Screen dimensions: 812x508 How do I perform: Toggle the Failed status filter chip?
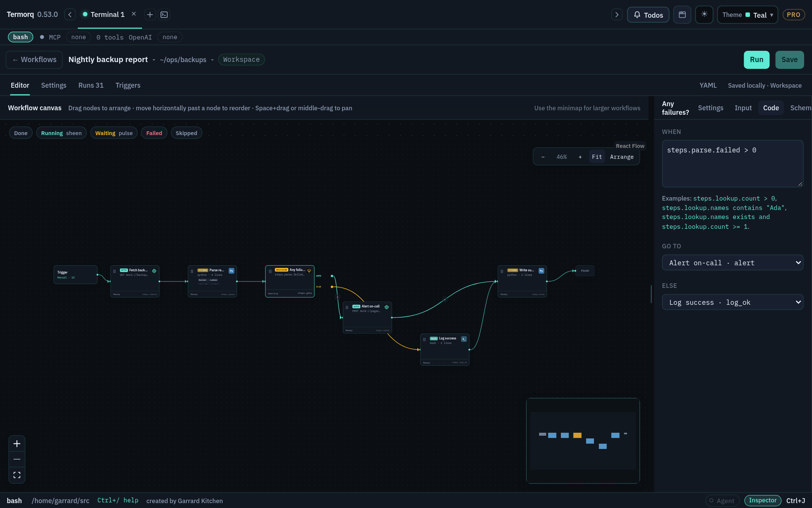pyautogui.click(x=154, y=133)
